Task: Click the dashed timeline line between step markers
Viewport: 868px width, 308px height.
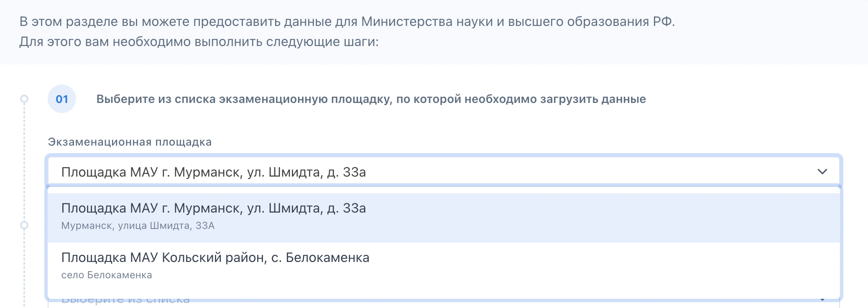Action: click(x=24, y=163)
